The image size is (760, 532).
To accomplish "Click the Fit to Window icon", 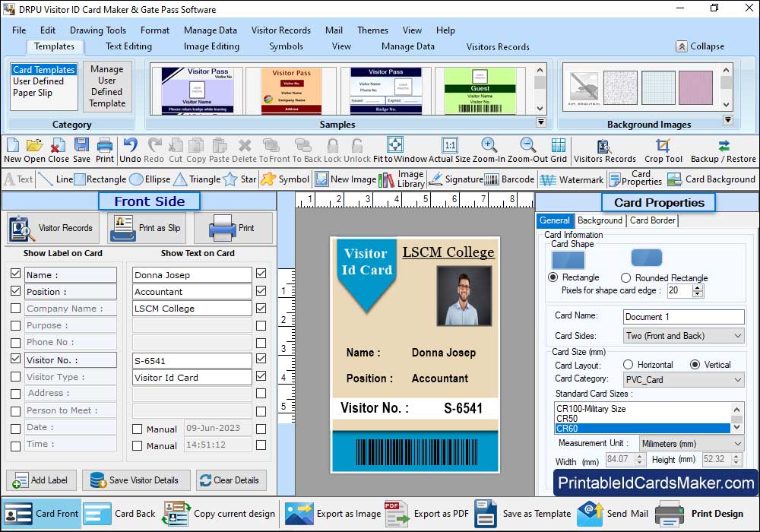I will pos(395,144).
